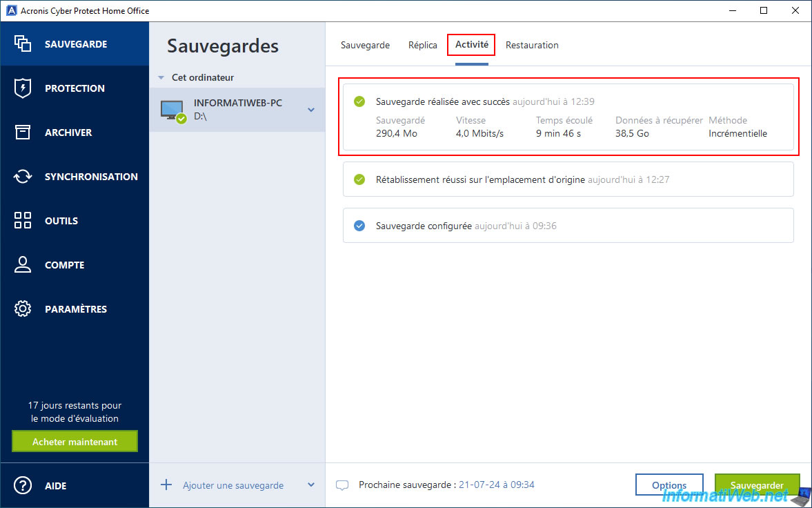
Task: Click the 9 min 46 s elapsed time
Action: (x=558, y=133)
